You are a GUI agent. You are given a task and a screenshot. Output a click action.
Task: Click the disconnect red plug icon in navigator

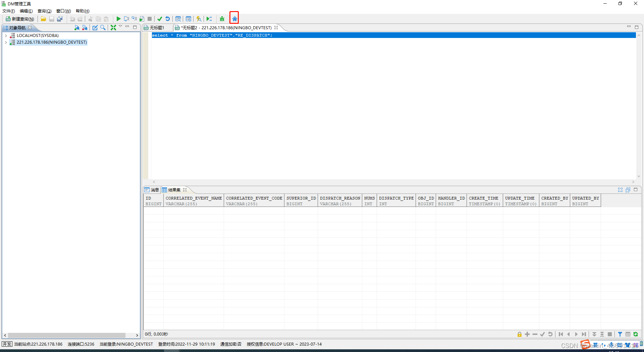pyautogui.click(x=85, y=28)
